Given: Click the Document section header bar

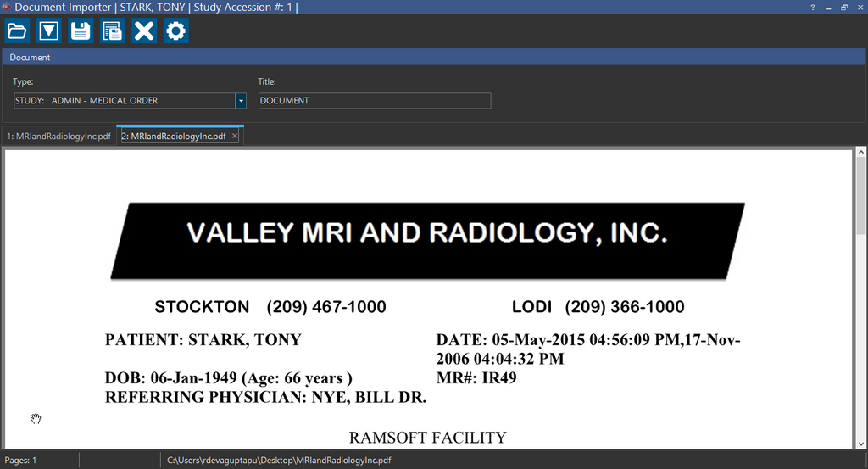Looking at the screenshot, I should point(424,58).
